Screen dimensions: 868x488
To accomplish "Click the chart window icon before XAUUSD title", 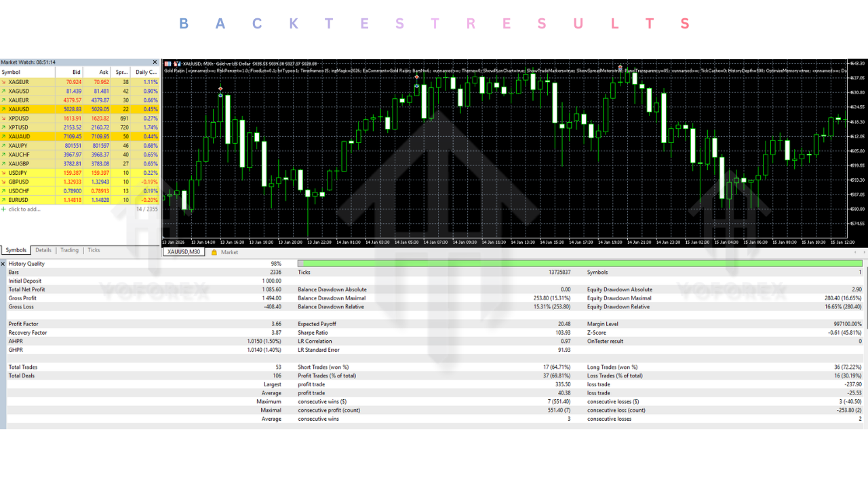I will [x=168, y=64].
